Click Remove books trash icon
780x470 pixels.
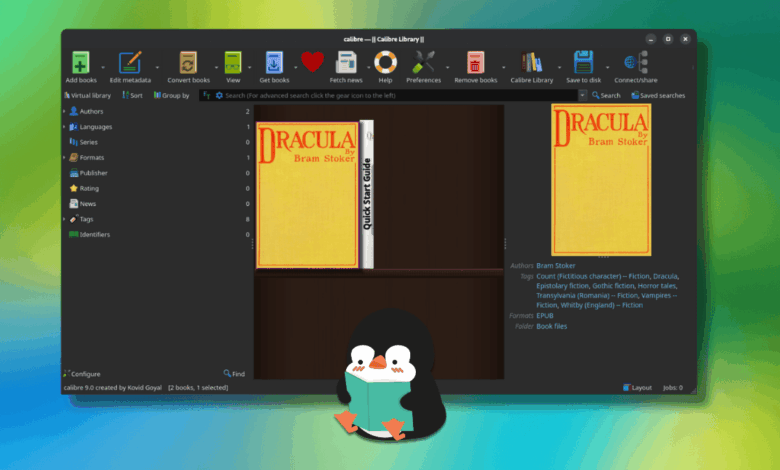[476, 63]
